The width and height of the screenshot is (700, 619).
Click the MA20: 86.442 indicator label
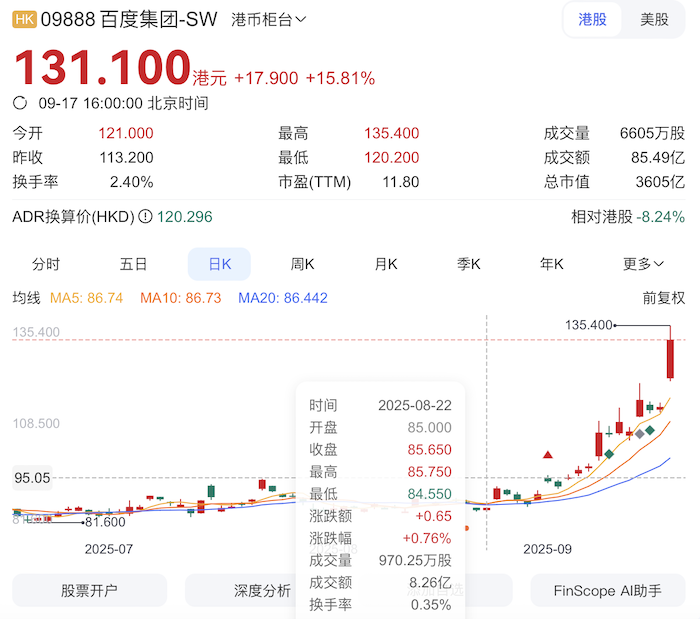[x=283, y=298]
